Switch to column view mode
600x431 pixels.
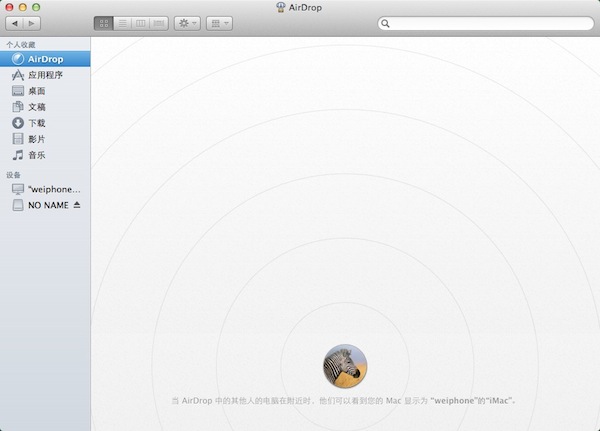pos(140,22)
